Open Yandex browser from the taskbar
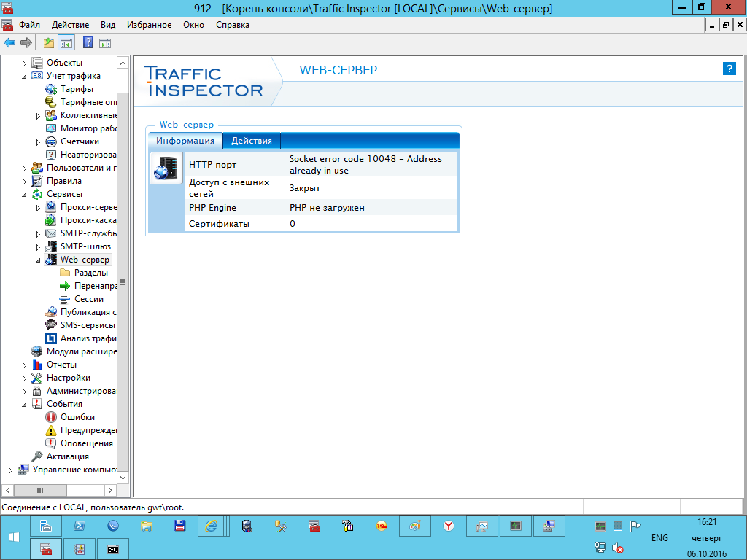Screen dimensions: 747x560 coord(449,526)
